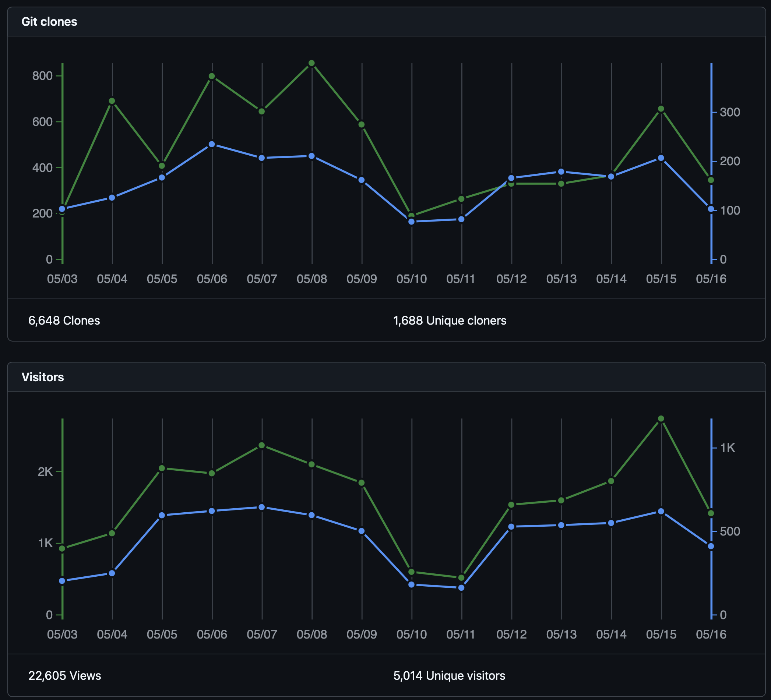Click the blue unique cloners point for 05/08
The width and height of the screenshot is (771, 700).
tap(312, 156)
